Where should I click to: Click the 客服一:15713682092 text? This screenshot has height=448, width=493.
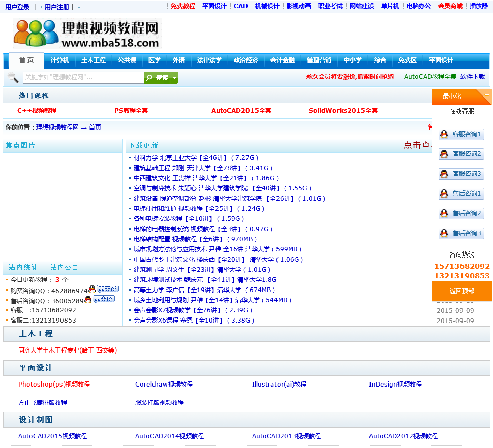coord(43,310)
